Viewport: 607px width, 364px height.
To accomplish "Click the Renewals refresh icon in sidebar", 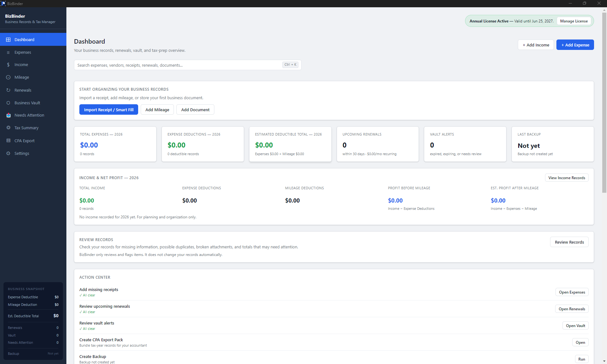I will click(8, 90).
